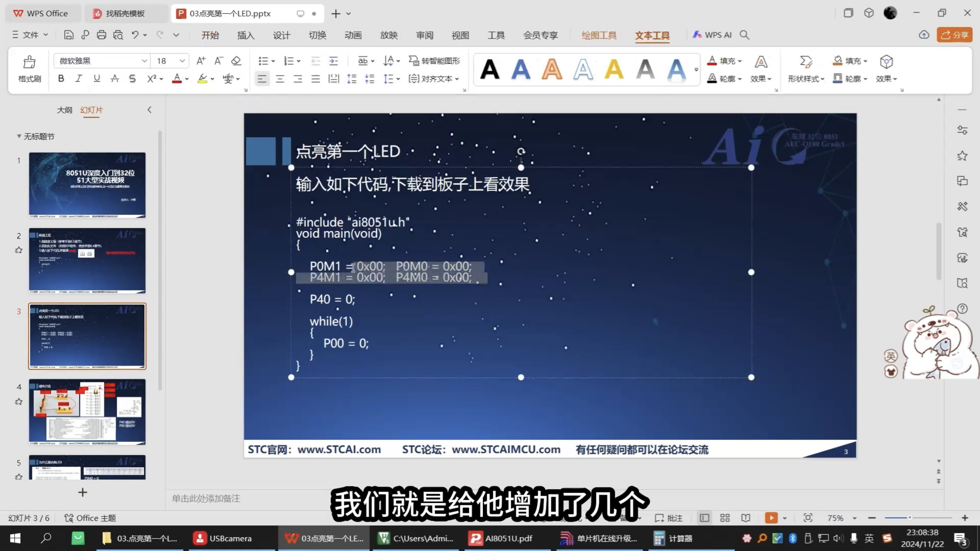Click 转智能图形 convert button
The height and width of the screenshot is (551, 980).
[434, 61]
